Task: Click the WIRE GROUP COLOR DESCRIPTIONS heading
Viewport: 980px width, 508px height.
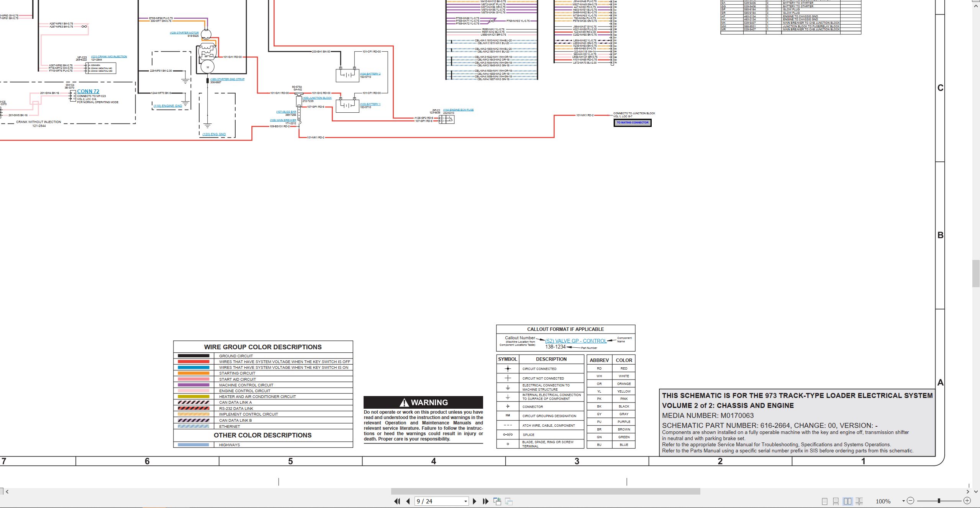Action: pyautogui.click(x=263, y=347)
